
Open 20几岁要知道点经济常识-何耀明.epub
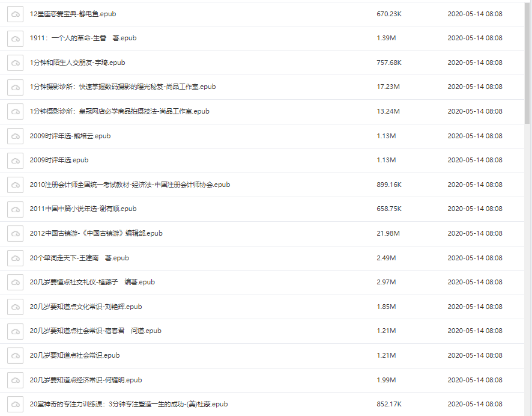click(86, 380)
